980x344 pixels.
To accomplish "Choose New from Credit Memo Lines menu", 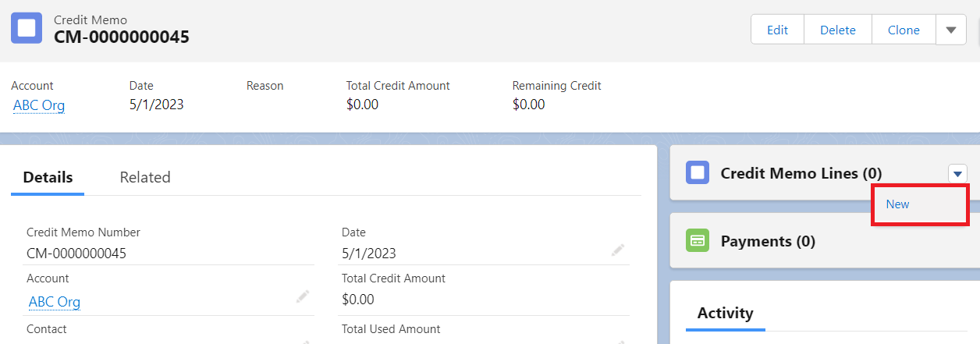I will click(x=898, y=204).
